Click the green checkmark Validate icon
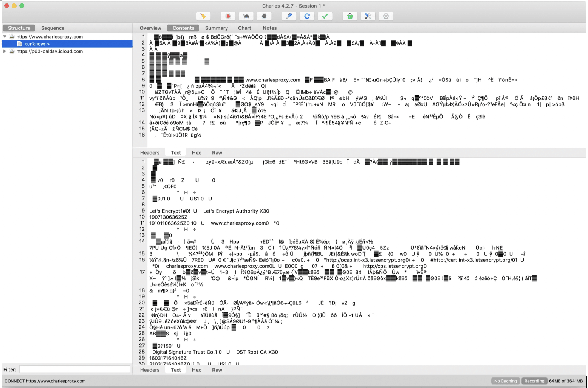Viewport: 588px width, 388px height. point(325,16)
